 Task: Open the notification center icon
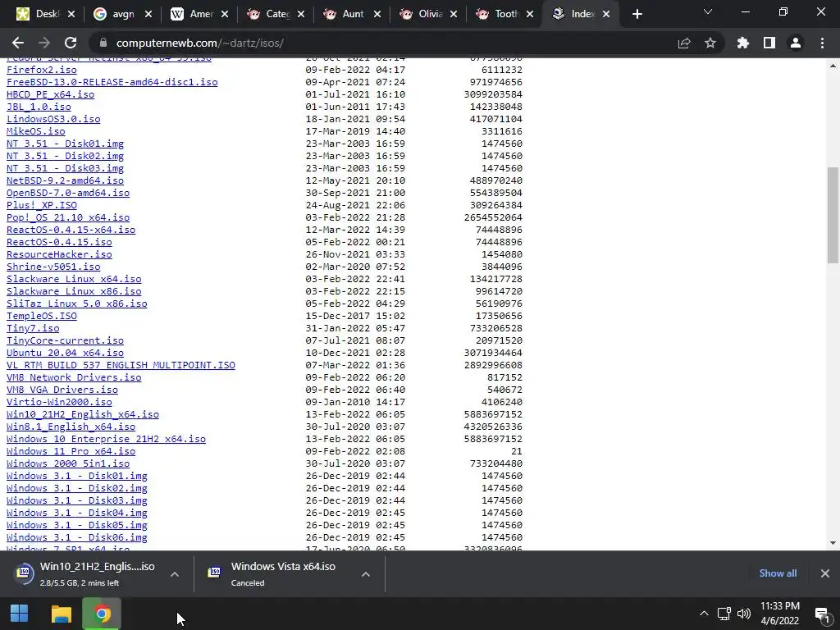[822, 614]
